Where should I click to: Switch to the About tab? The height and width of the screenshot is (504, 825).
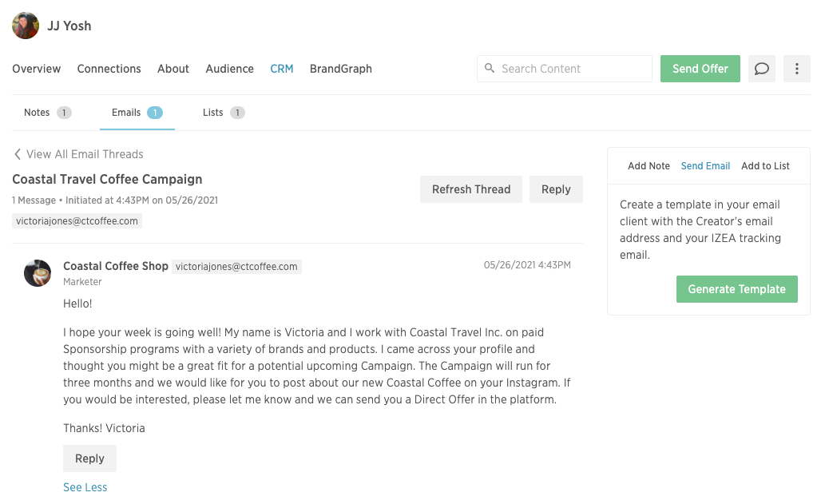coord(173,69)
